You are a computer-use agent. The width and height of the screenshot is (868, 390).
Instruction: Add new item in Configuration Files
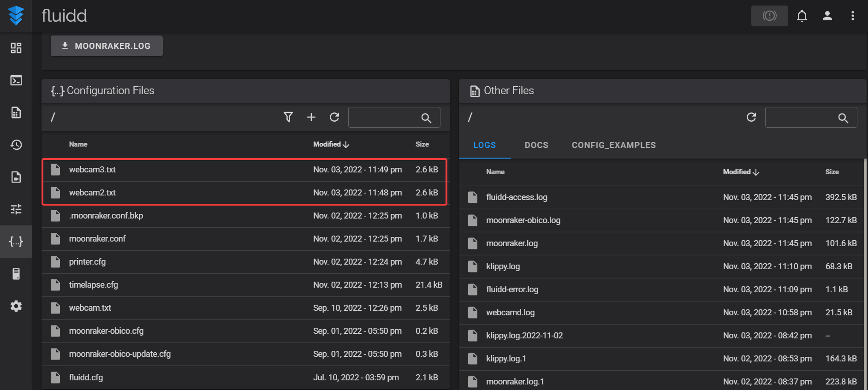tap(311, 117)
